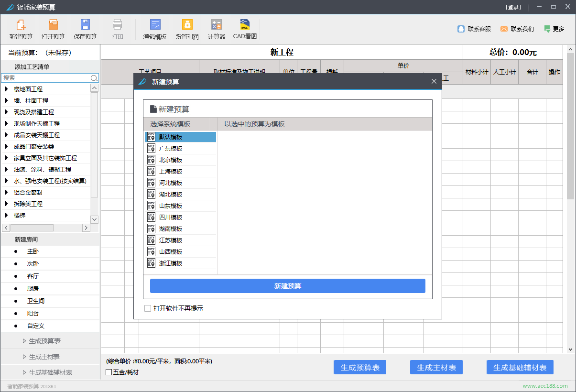576x392 pixels.
Task: Launch the 计算器 calculator icon
Action: pos(217,25)
